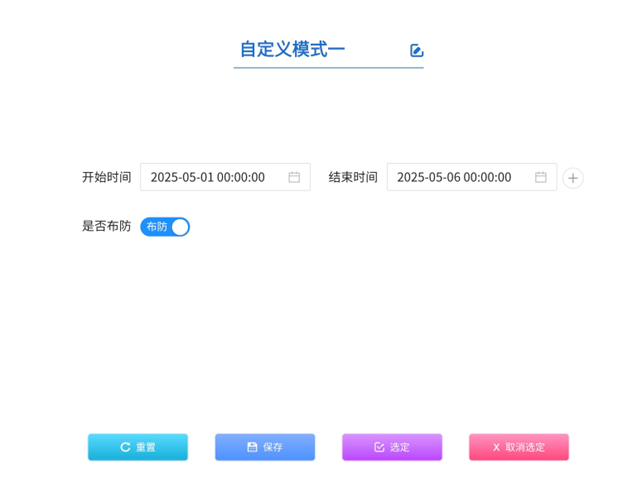This screenshot has width=623, height=488.
Task: Open calendar icon in 结束时间 field
Action: (540, 177)
